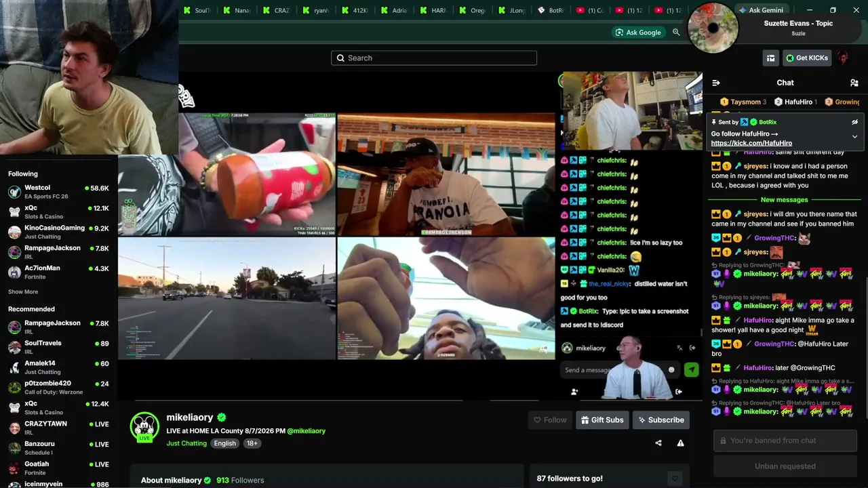
Task: Hide the pinned BotRix message
Action: coord(854,122)
